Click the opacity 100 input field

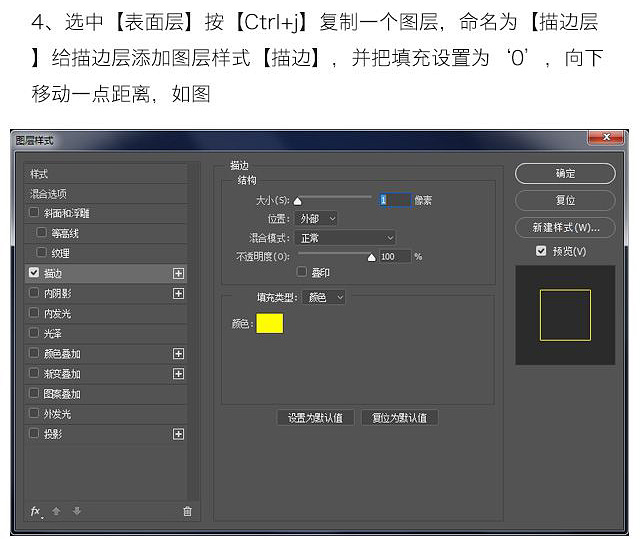395,257
